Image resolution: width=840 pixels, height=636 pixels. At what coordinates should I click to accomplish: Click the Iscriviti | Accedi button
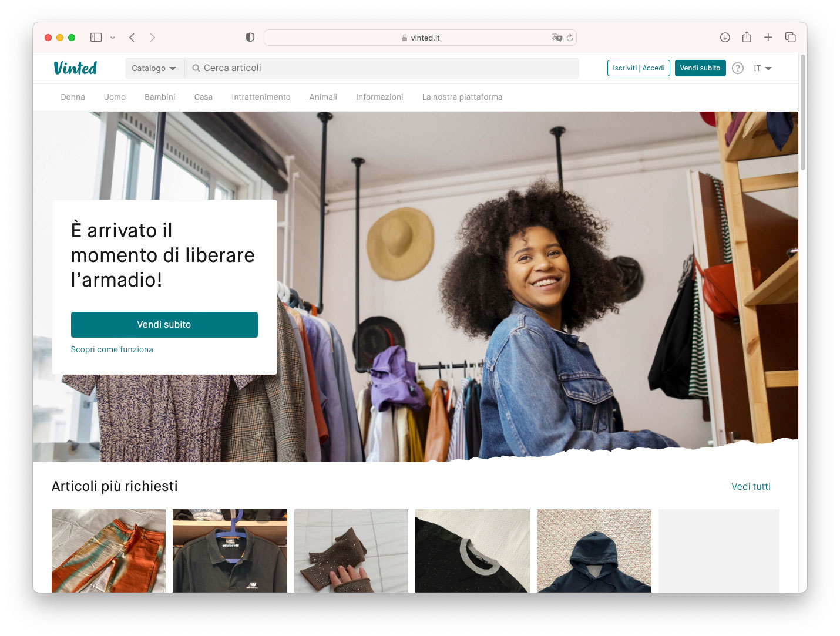[639, 68]
